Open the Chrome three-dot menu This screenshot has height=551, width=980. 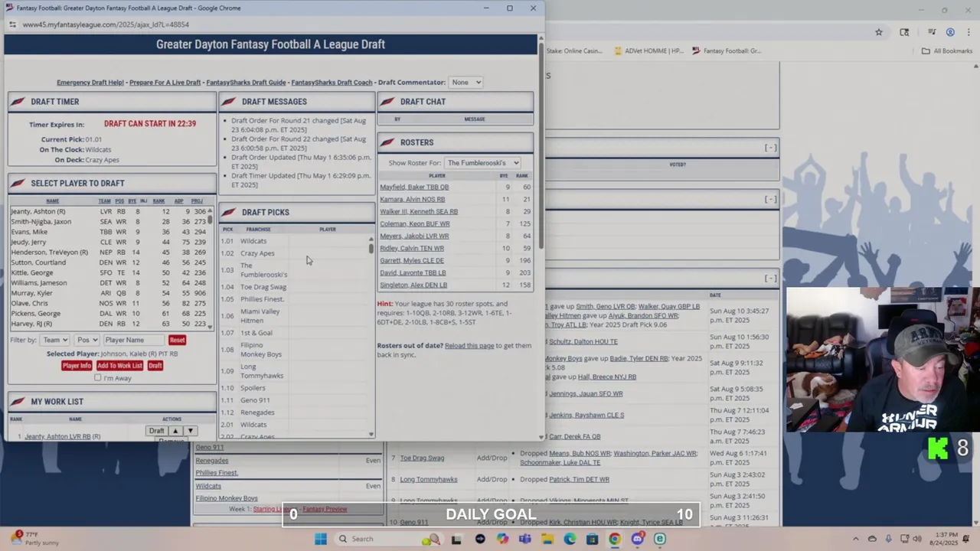(968, 32)
